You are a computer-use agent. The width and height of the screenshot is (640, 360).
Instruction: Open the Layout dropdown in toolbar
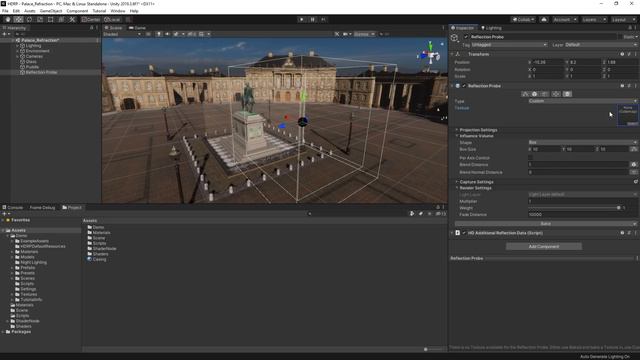623,19
